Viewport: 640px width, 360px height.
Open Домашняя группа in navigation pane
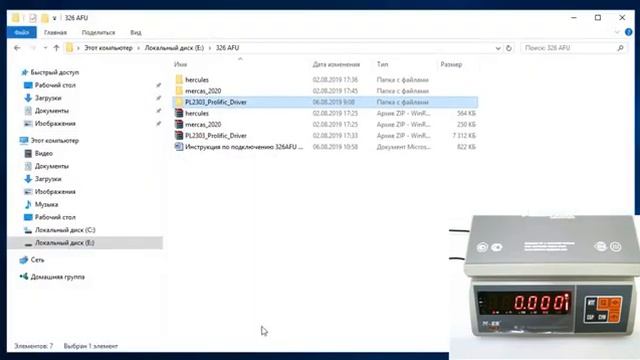click(x=58, y=277)
